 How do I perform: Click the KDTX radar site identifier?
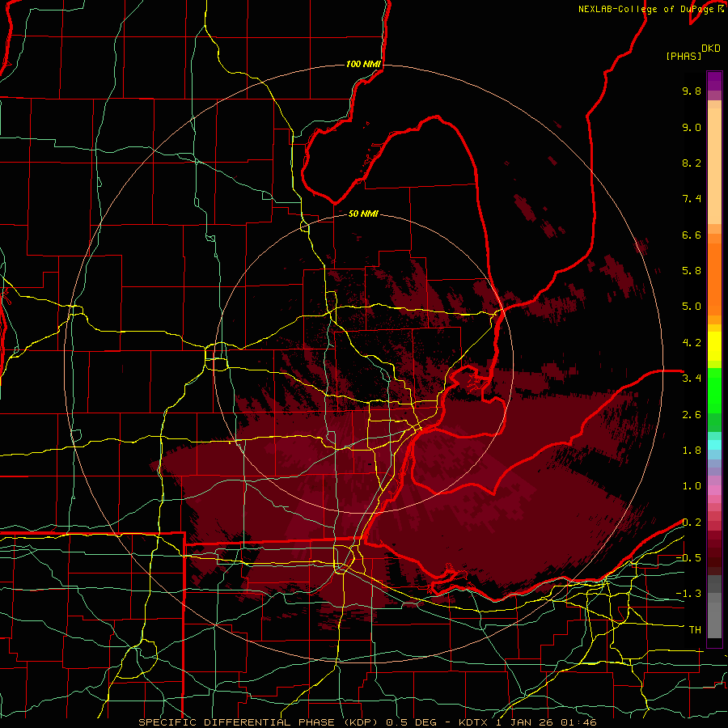pyautogui.click(x=475, y=722)
